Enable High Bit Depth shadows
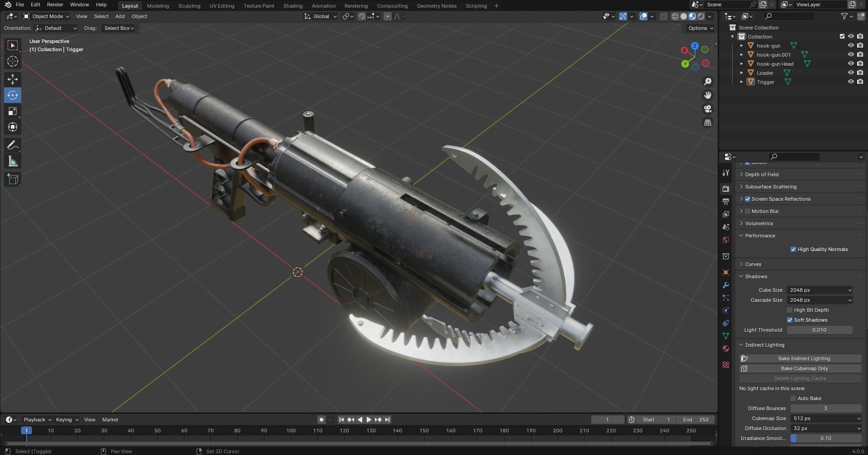 [x=790, y=310]
